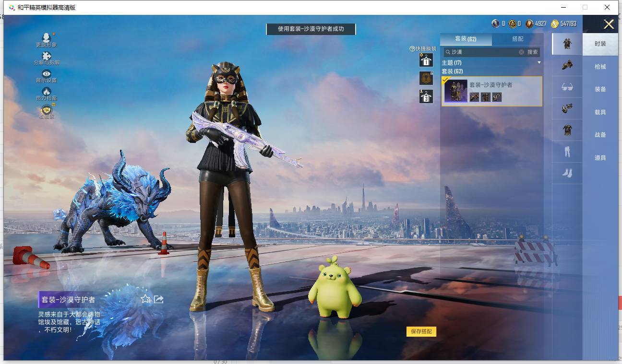
Task: Select the headwear accessory category icon
Action: (567, 65)
